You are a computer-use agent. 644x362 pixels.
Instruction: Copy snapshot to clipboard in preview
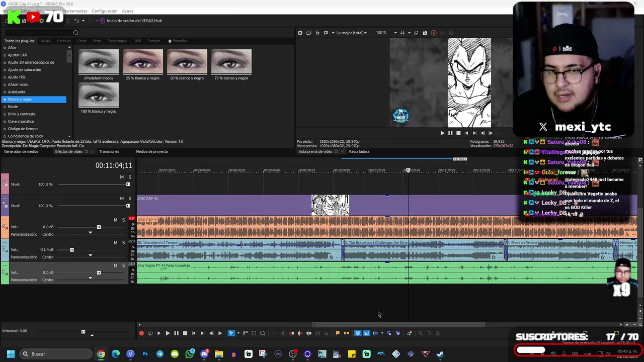point(416,33)
